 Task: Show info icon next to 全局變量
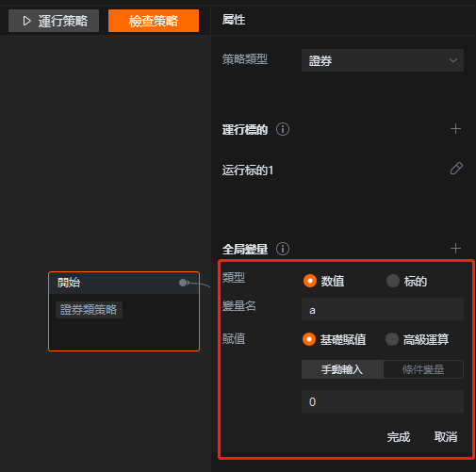click(283, 249)
